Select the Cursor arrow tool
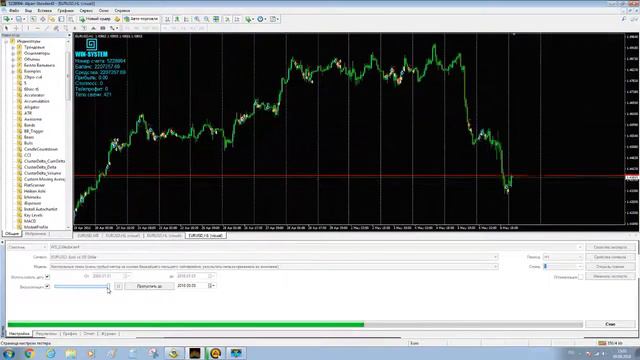 (6, 28)
